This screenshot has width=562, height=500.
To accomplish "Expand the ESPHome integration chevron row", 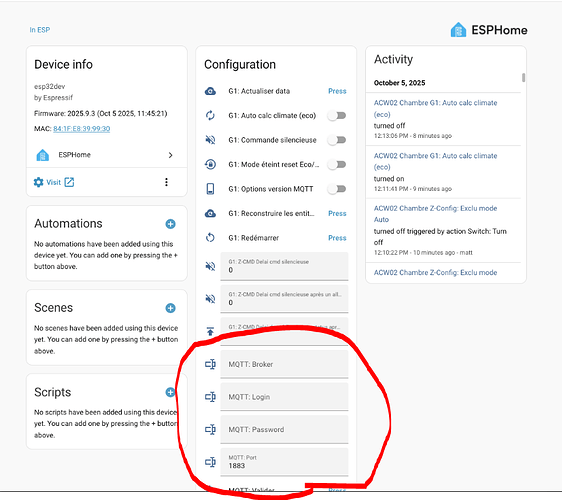I will click(x=107, y=155).
